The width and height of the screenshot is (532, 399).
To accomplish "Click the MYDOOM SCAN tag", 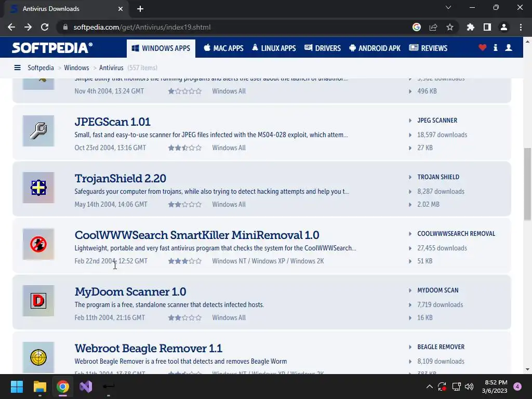I will [437, 290].
